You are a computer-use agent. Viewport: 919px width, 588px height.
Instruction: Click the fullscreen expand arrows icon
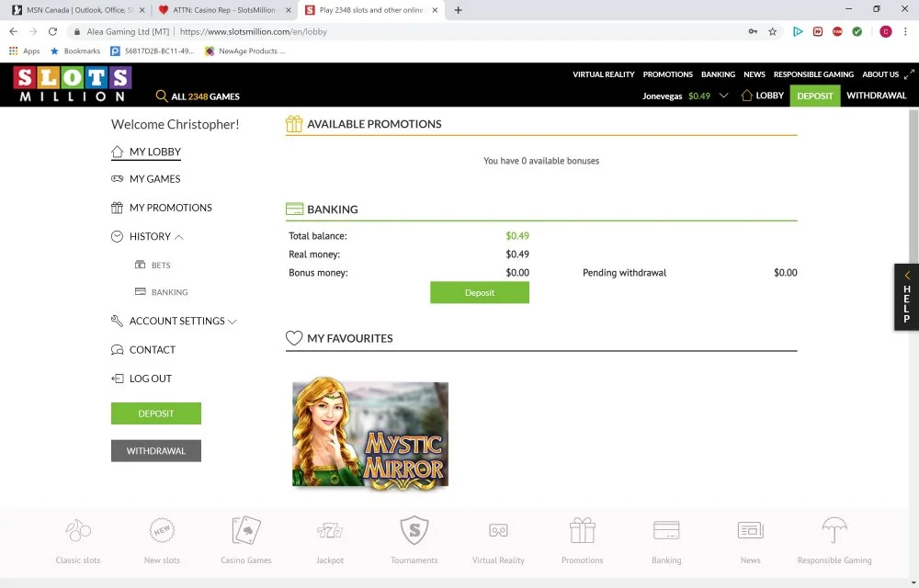909,74
